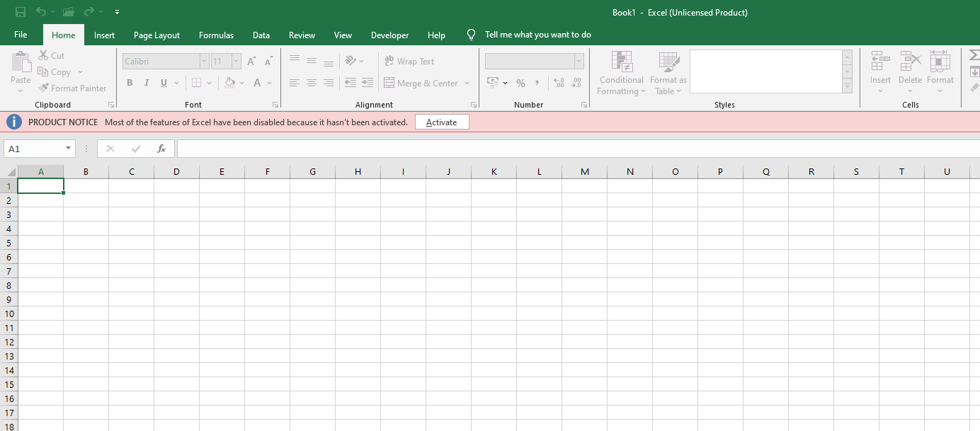This screenshot has width=980, height=431.
Task: Expand the Number Format dropdown
Action: coord(579,62)
